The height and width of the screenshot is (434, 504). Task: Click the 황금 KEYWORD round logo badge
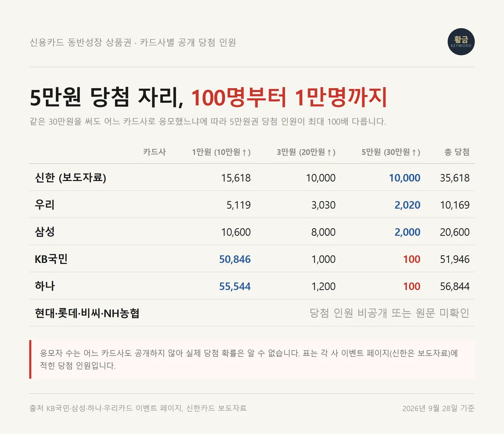461,42
